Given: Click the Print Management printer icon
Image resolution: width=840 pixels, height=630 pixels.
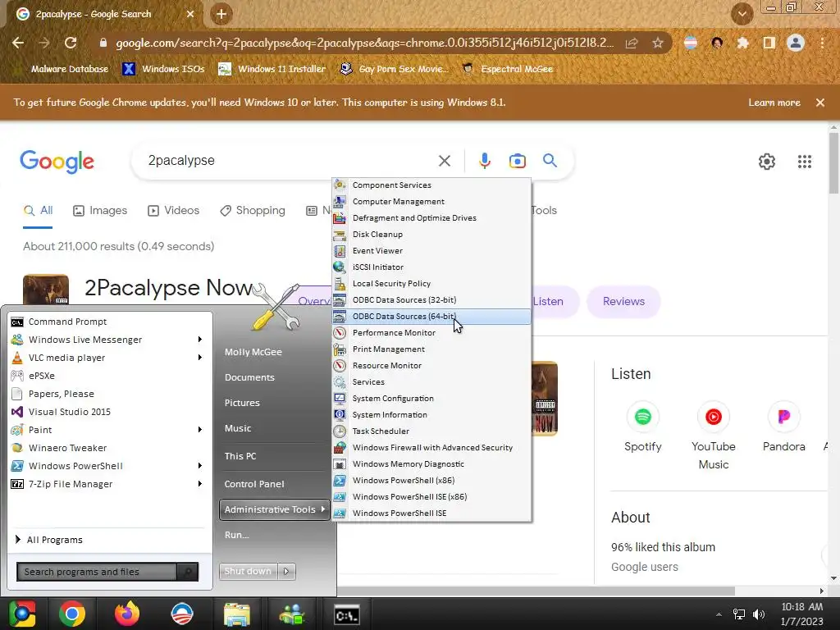Looking at the screenshot, I should (340, 349).
